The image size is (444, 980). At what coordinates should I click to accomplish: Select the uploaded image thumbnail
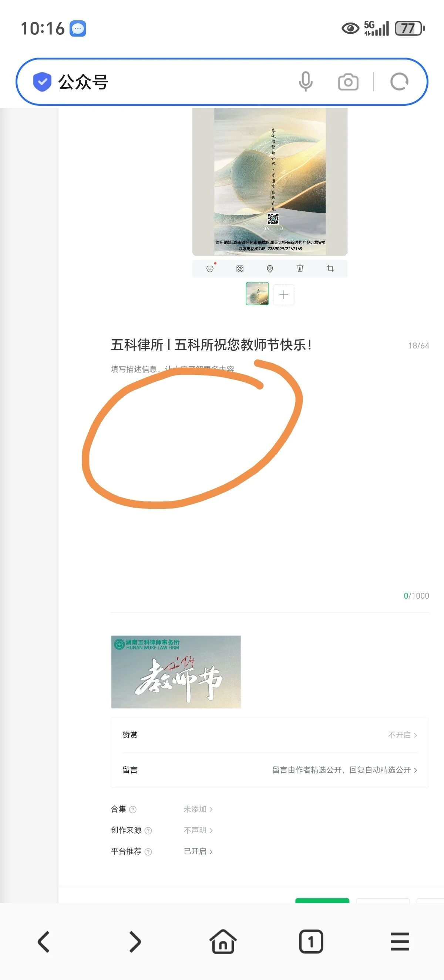click(x=258, y=294)
